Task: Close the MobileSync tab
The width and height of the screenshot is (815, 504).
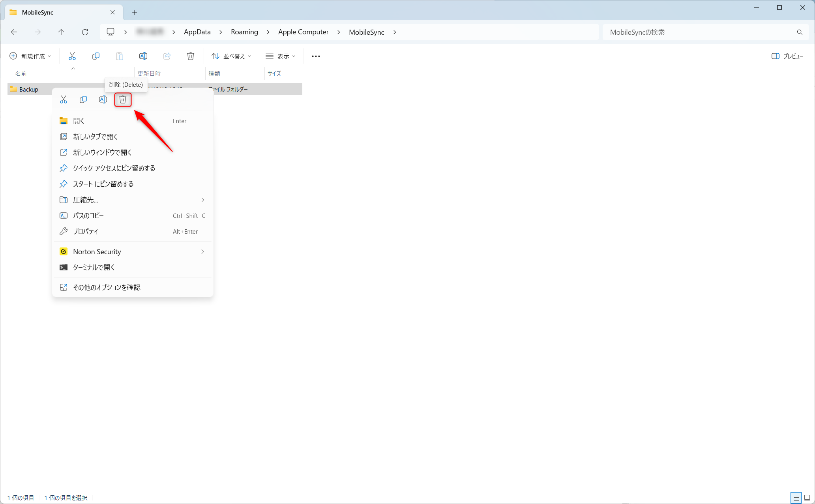Action: pos(112,12)
